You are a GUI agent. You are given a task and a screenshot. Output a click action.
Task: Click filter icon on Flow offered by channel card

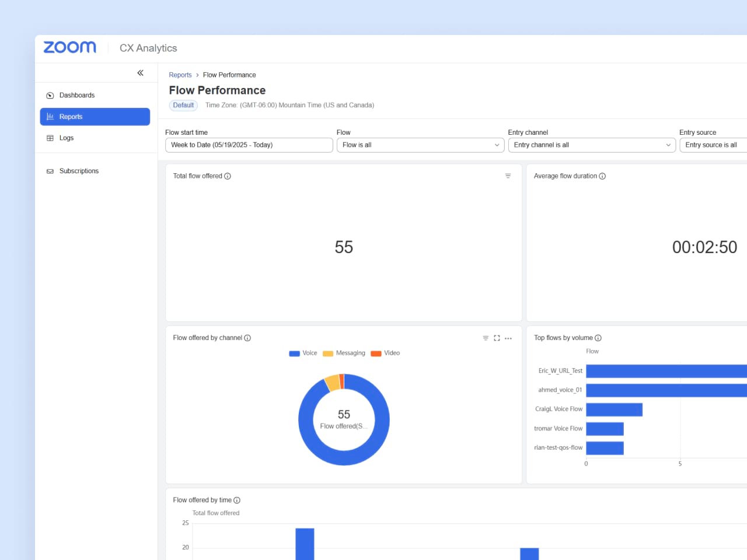pos(486,338)
